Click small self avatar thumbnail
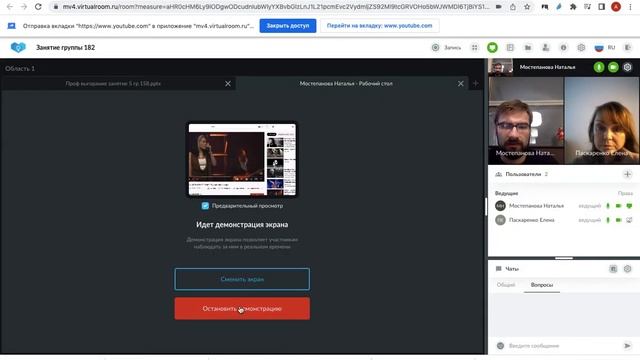The height and width of the screenshot is (360, 640). pos(501,67)
